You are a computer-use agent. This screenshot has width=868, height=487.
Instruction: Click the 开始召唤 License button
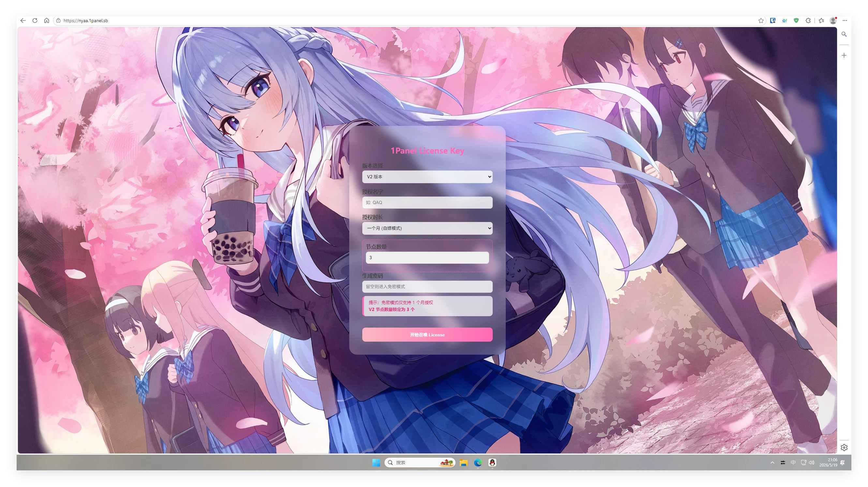pos(427,335)
